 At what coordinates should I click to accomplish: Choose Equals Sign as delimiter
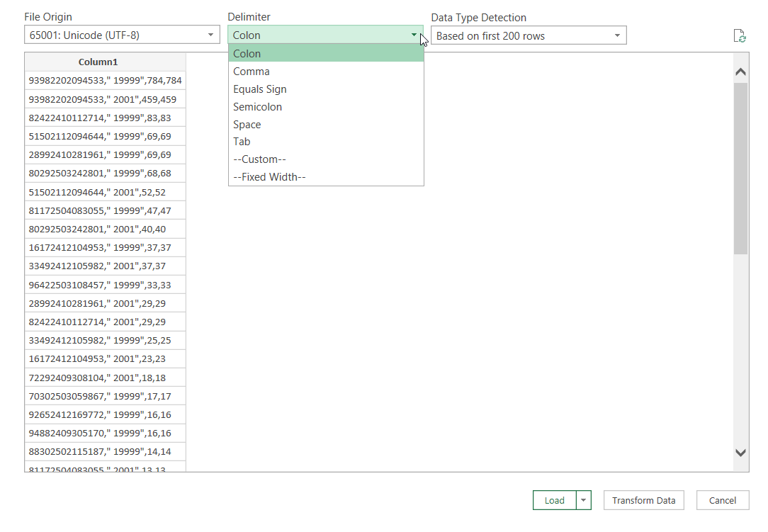pyautogui.click(x=326, y=89)
